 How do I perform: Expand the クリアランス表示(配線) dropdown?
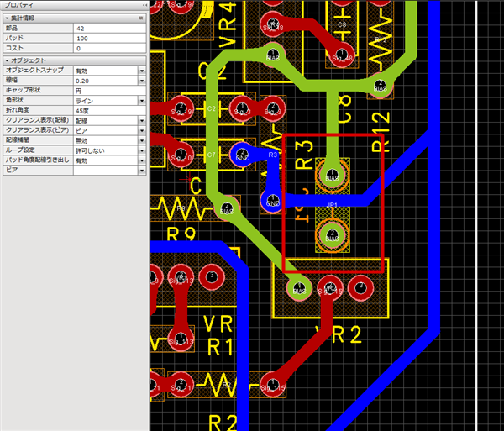(142, 120)
